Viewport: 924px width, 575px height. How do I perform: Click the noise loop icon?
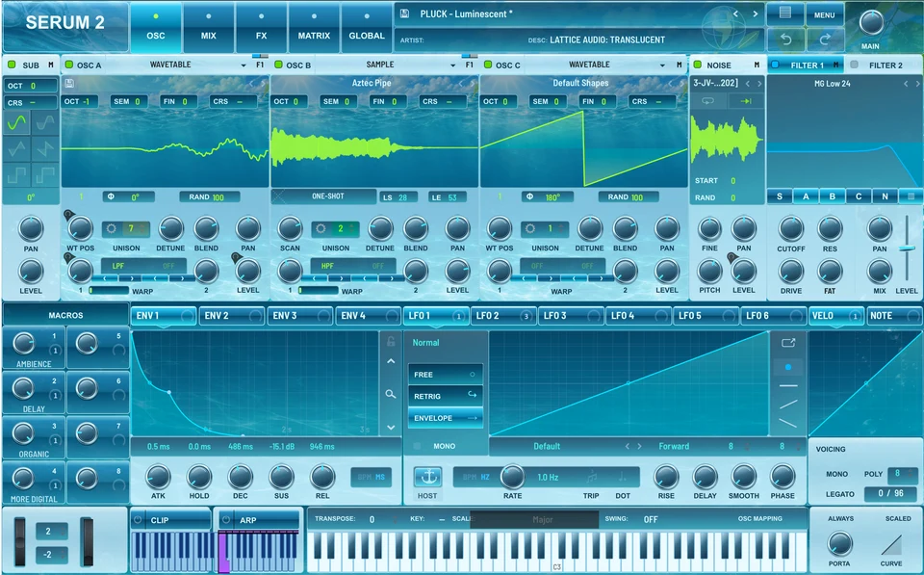click(x=707, y=101)
